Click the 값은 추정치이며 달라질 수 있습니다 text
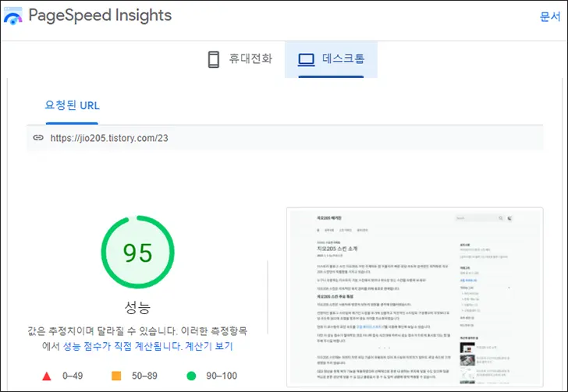 point(102,331)
